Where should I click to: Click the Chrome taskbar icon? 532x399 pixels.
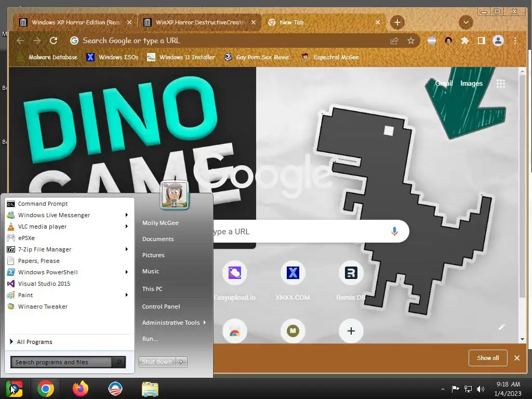(x=46, y=389)
